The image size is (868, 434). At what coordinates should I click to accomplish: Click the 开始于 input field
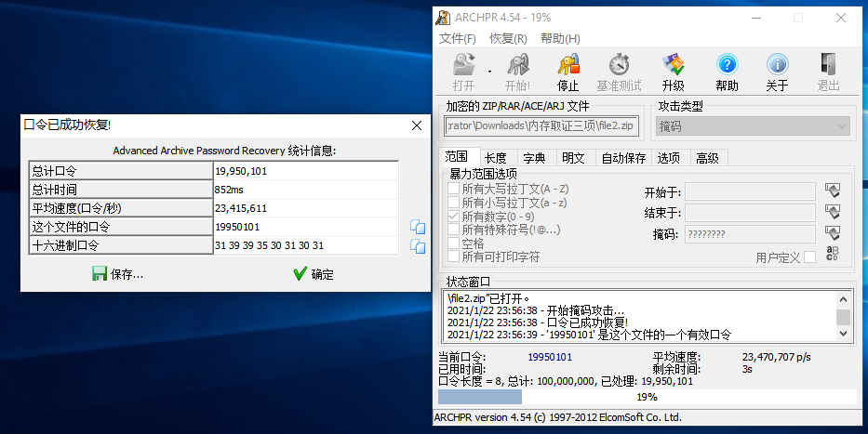tap(750, 191)
